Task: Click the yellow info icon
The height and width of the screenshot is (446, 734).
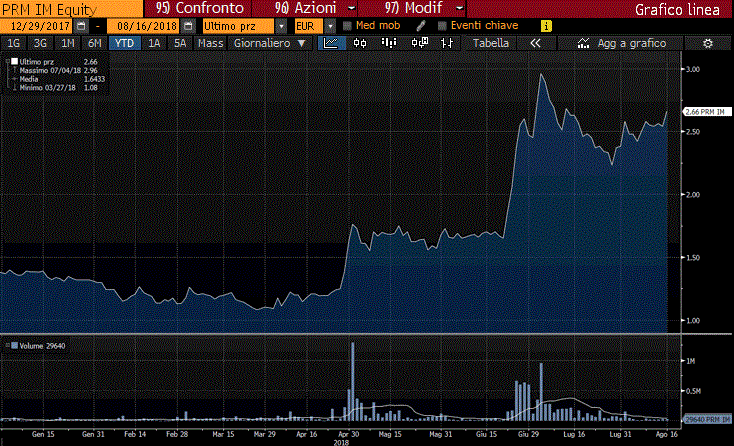Action: (546, 26)
